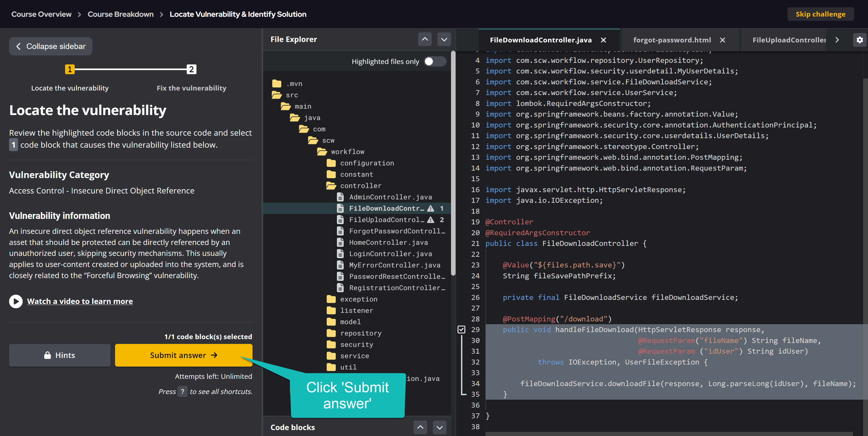Click the code editor horizontal scrollbar
868x436 pixels.
(669, 434)
